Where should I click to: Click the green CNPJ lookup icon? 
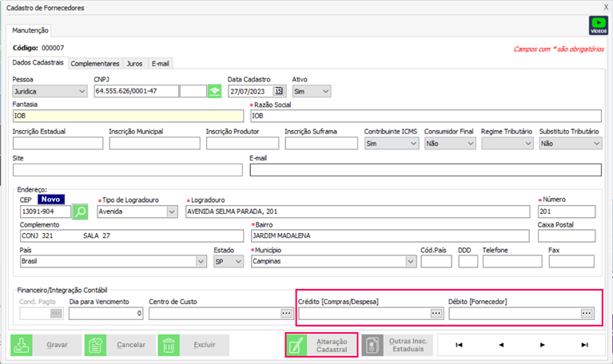point(214,91)
